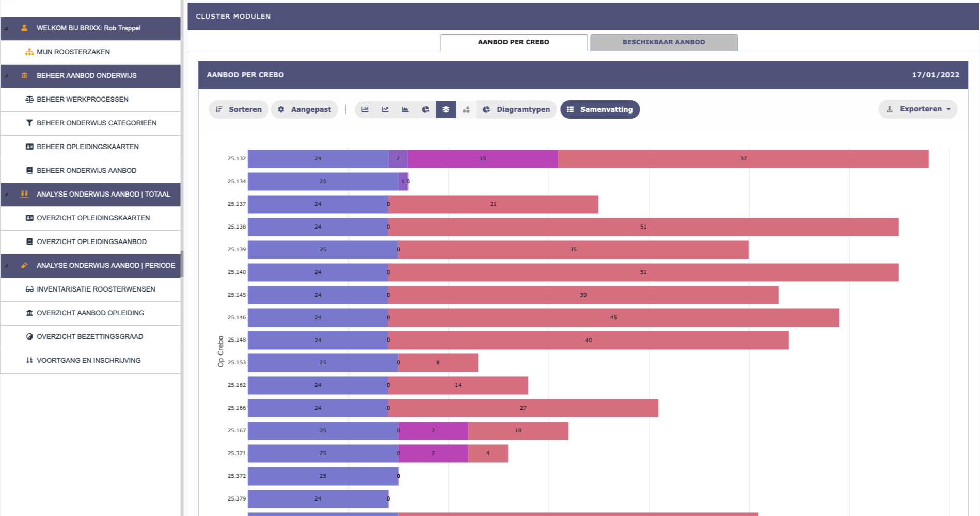Click the red segment 51 of row 25.138
The image size is (980, 516).
pyautogui.click(x=643, y=227)
